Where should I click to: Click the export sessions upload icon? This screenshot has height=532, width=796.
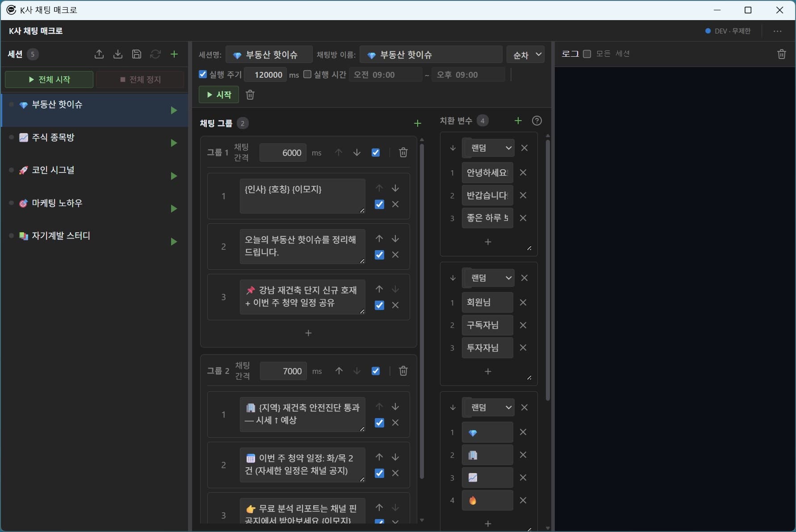coord(99,54)
